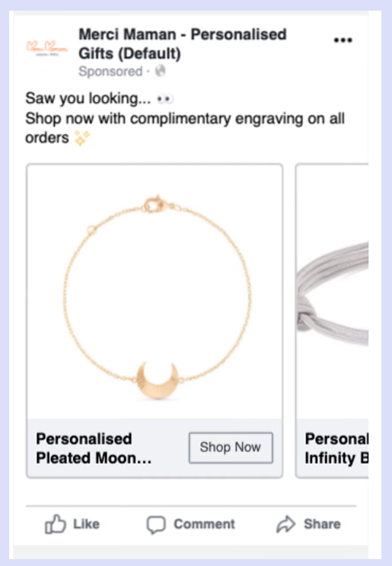
Task: Click the Shop Now button
Action: point(231,447)
